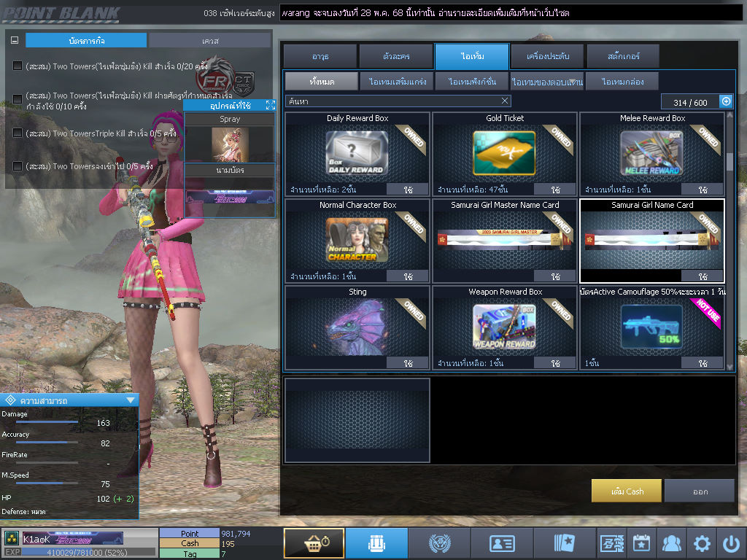Click the Point value 981,794
This screenshot has height=560, width=747.
pyautogui.click(x=236, y=534)
